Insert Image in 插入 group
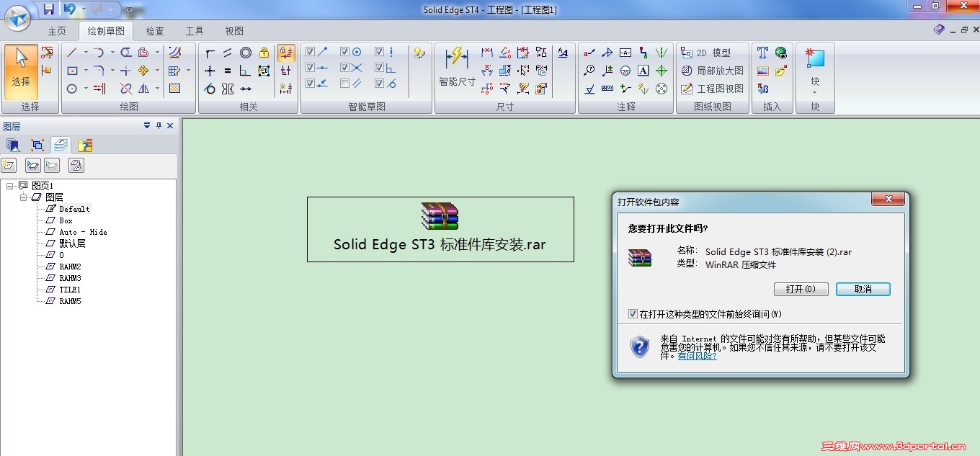This screenshot has width=980, height=456. pos(763,71)
